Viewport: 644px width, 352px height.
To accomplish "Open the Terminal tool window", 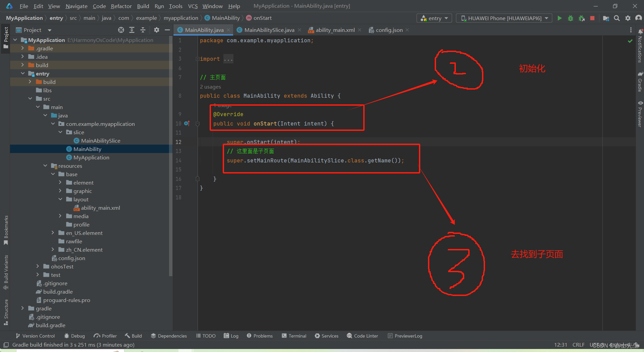I will pos(294,336).
